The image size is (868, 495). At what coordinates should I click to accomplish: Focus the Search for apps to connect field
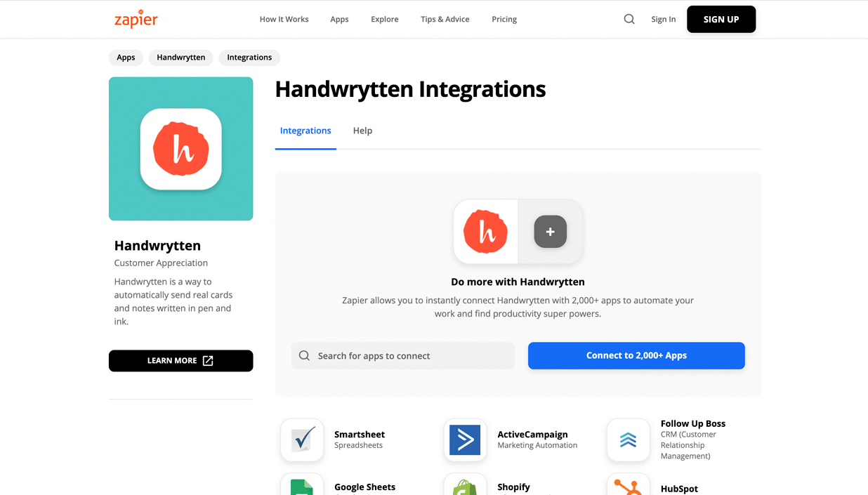click(411, 356)
